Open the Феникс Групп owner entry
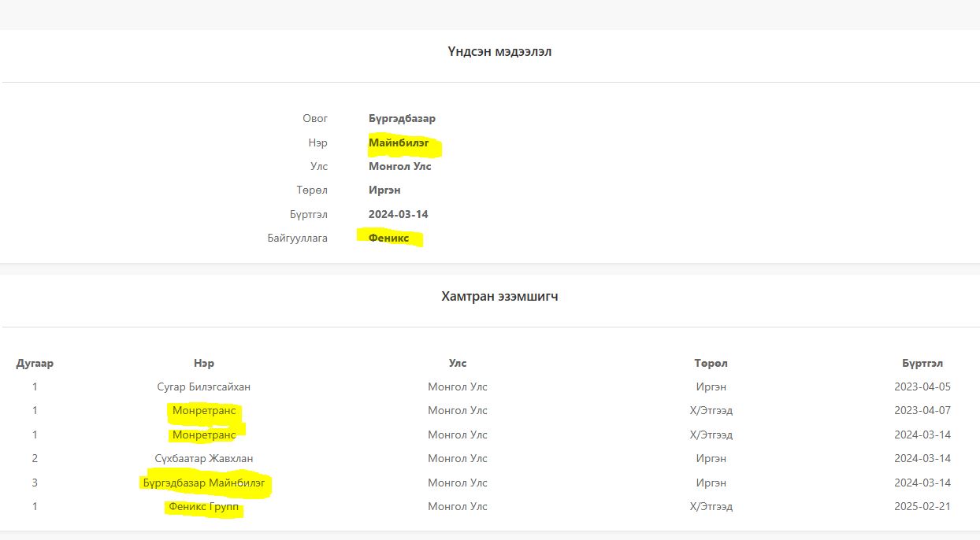 pos(204,507)
